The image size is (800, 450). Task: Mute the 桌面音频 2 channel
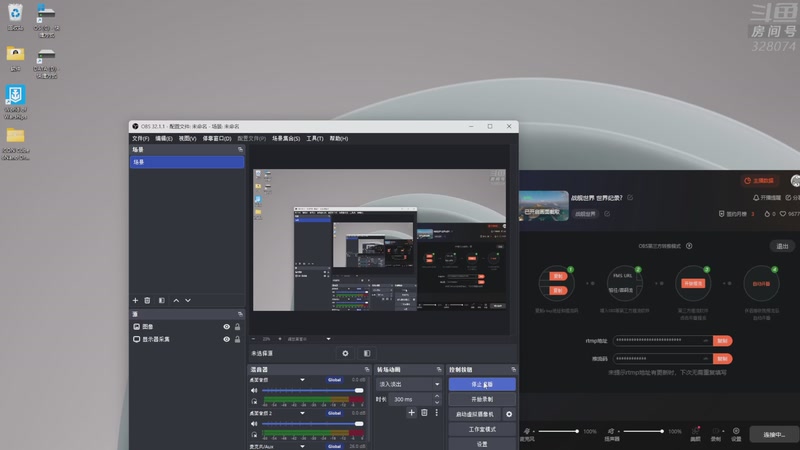[x=254, y=424]
